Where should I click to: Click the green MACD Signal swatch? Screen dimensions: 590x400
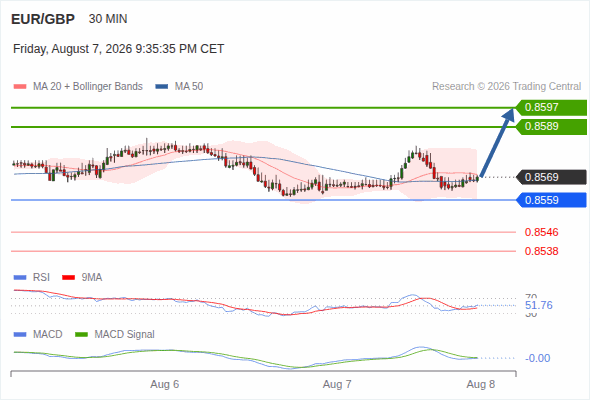[81, 335]
